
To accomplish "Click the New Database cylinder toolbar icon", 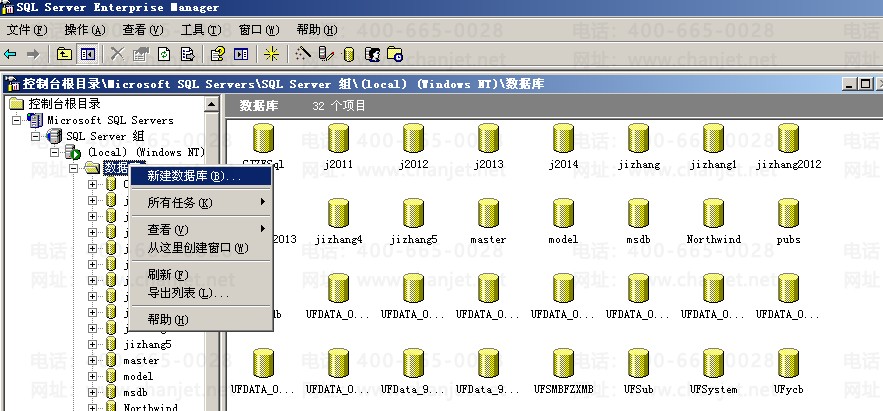I will point(349,54).
